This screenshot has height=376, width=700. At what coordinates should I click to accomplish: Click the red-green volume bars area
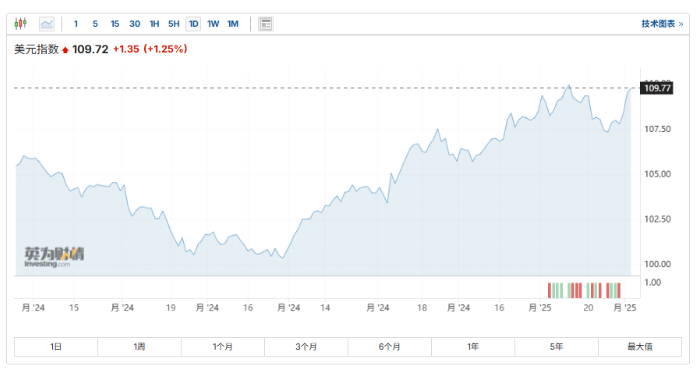pyautogui.click(x=584, y=290)
